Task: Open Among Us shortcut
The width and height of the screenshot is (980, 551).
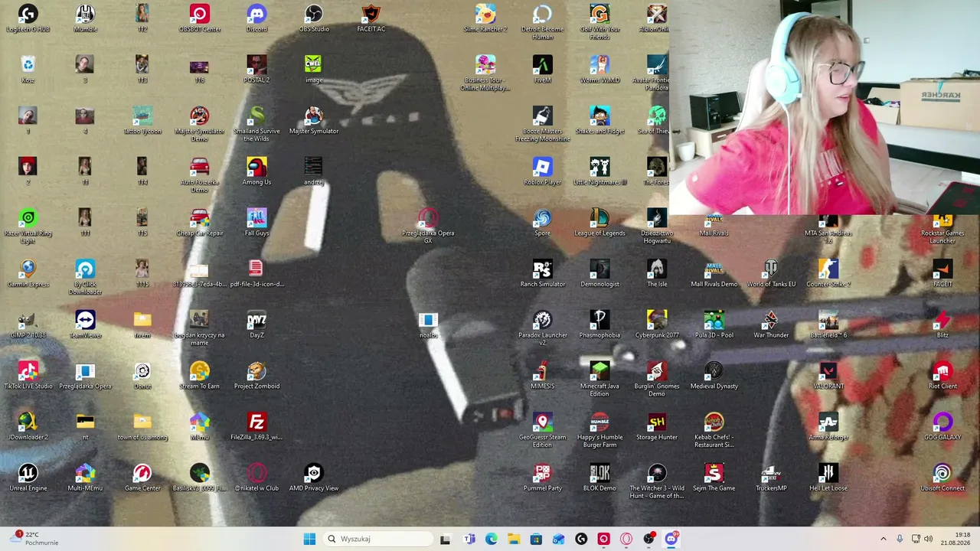Action: point(256,171)
